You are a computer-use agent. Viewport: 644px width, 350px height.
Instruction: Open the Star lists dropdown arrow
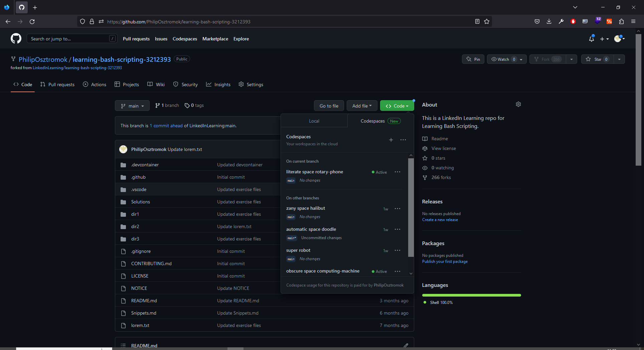pos(619,59)
